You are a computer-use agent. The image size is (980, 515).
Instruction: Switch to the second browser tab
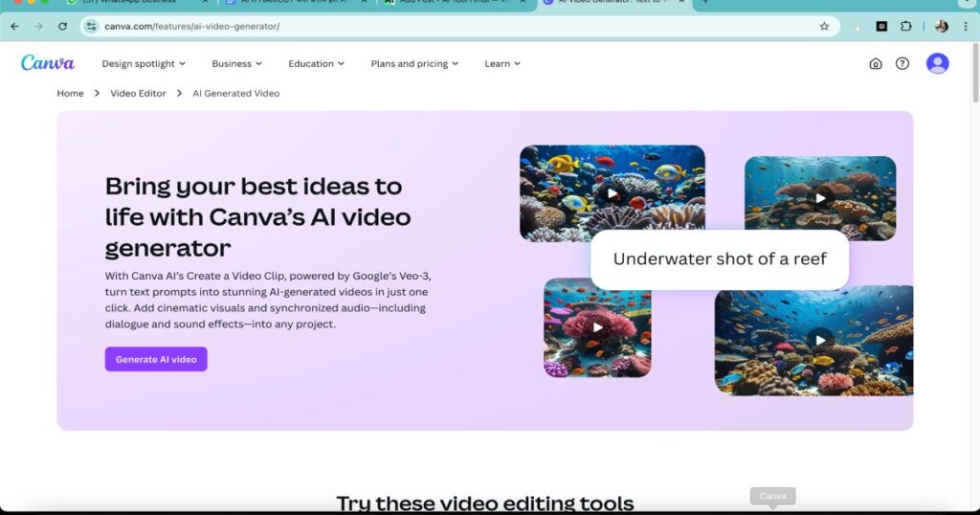coord(297,3)
